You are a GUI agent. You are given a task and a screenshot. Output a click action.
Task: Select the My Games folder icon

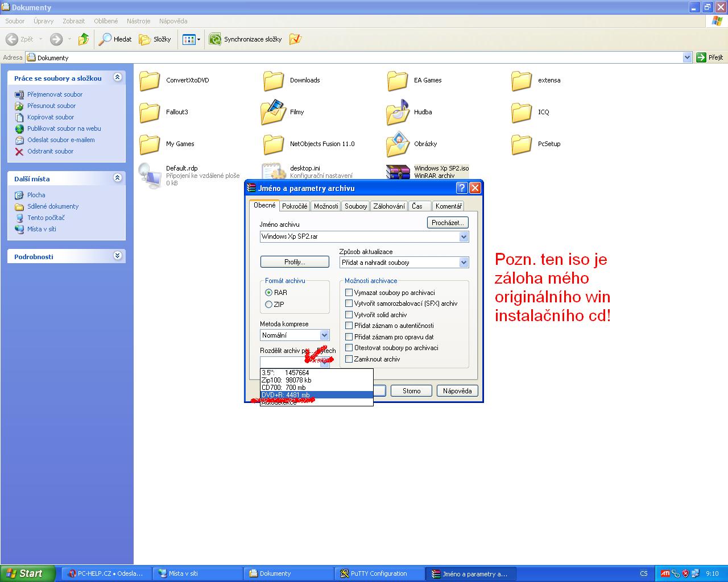pos(150,144)
